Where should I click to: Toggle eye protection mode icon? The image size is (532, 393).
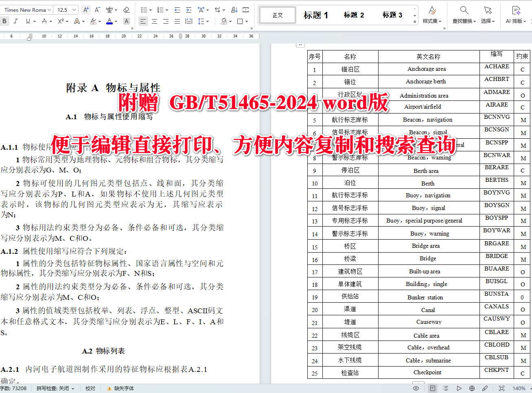pyautogui.click(x=416, y=388)
